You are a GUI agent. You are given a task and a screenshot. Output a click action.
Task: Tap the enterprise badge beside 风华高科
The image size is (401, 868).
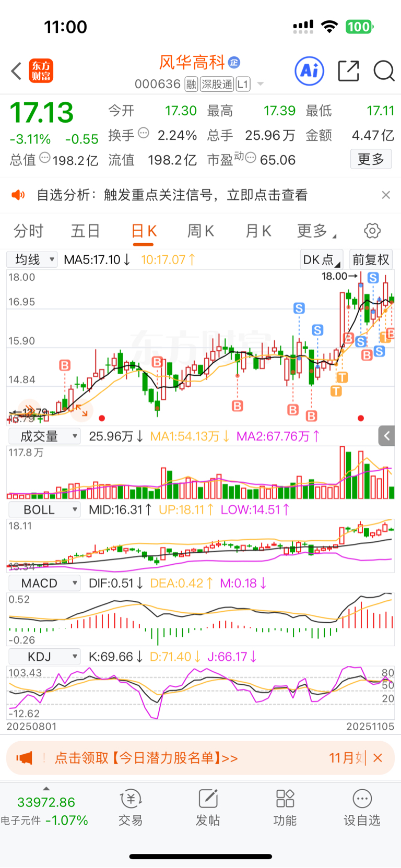coord(234,63)
